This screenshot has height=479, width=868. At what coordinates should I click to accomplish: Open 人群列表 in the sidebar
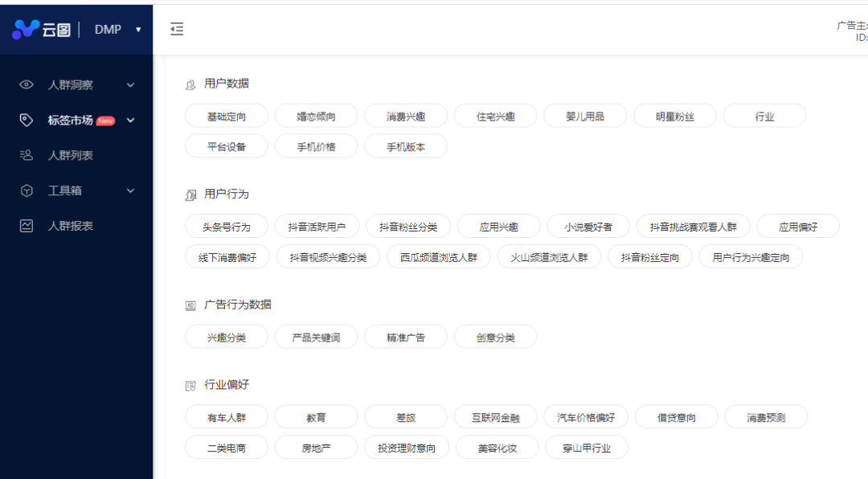point(71,155)
